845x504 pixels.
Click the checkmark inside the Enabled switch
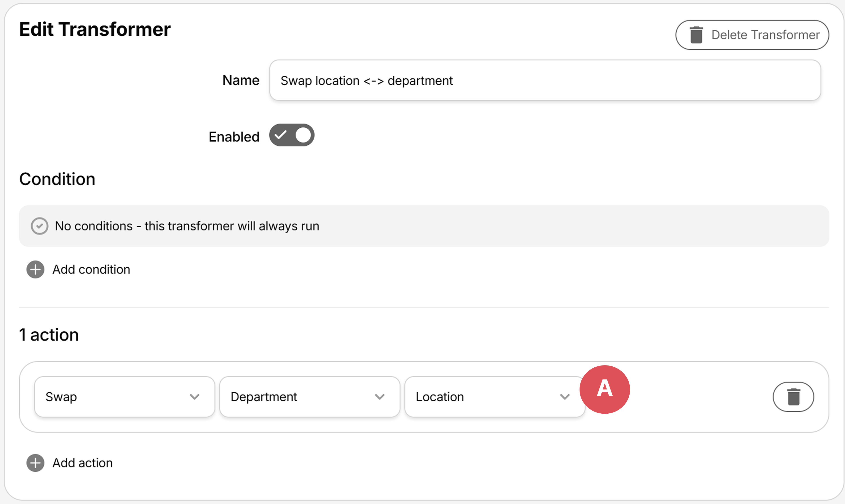281,135
